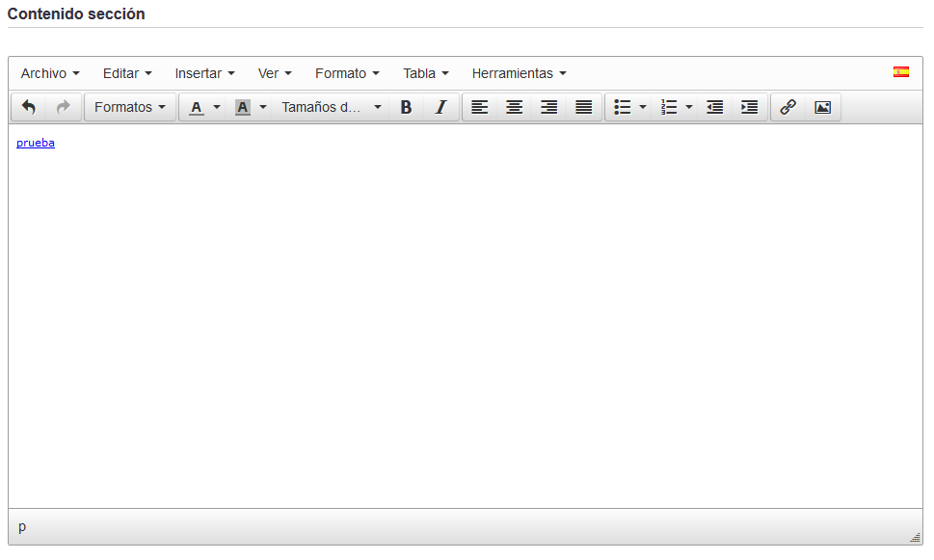Screen dimensions: 934x560
Task: Insert a numbered list
Action: (x=668, y=107)
